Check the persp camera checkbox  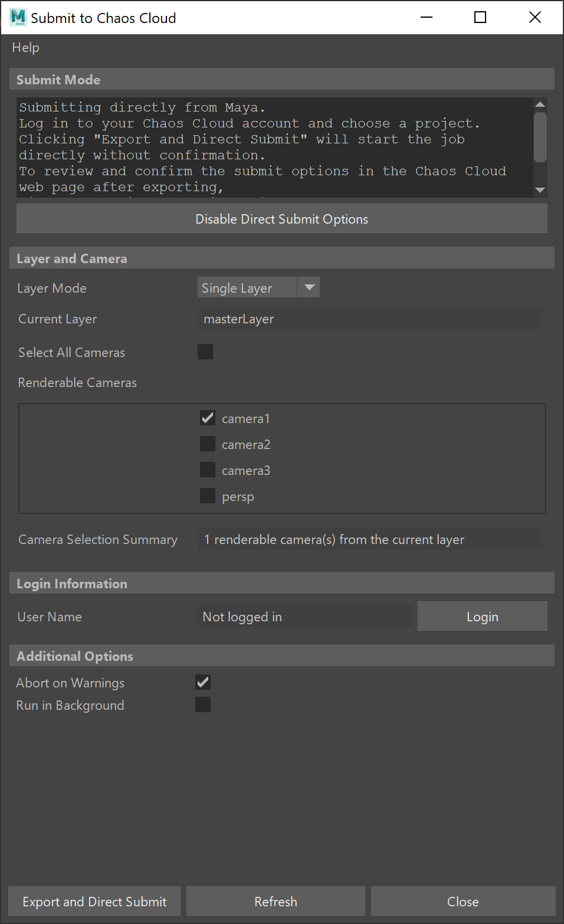(208, 496)
